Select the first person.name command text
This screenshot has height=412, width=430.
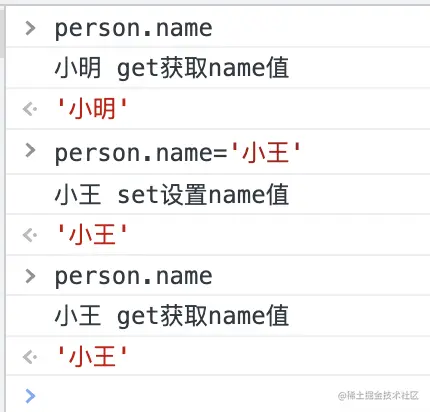tap(133, 29)
